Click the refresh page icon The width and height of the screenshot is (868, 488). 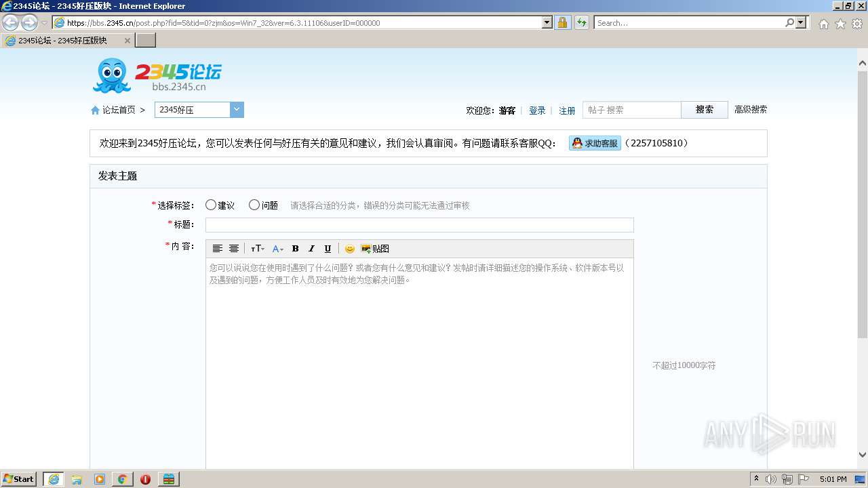pos(581,22)
